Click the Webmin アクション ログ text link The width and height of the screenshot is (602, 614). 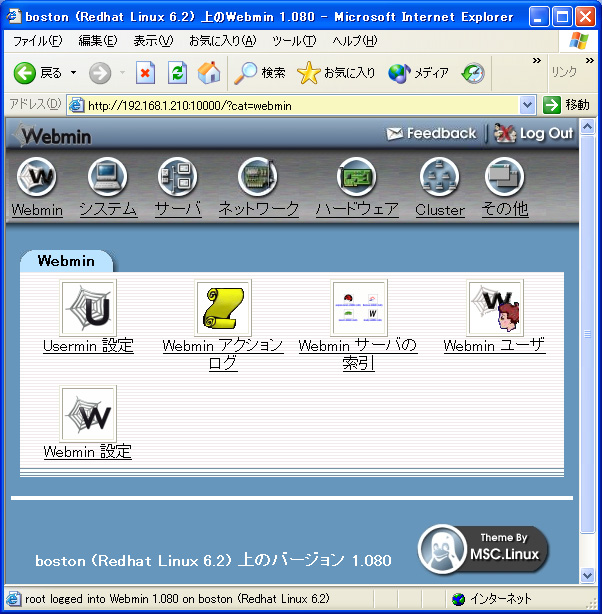[x=223, y=354]
